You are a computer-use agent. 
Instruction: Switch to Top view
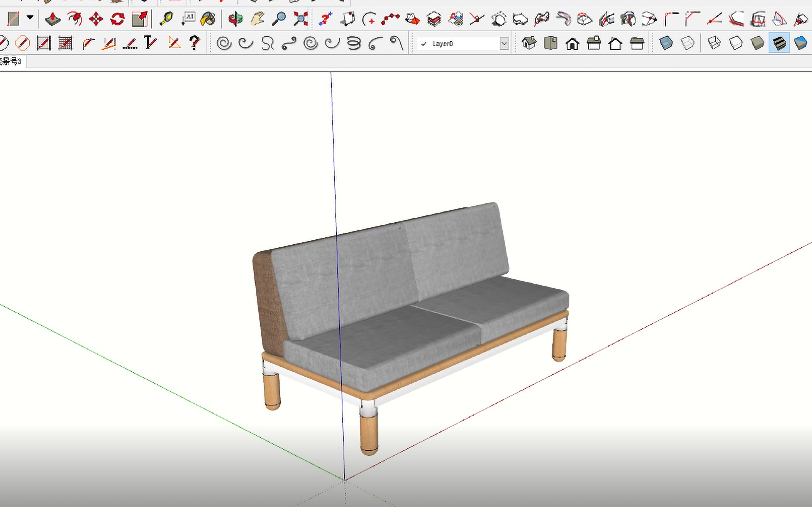tap(551, 43)
